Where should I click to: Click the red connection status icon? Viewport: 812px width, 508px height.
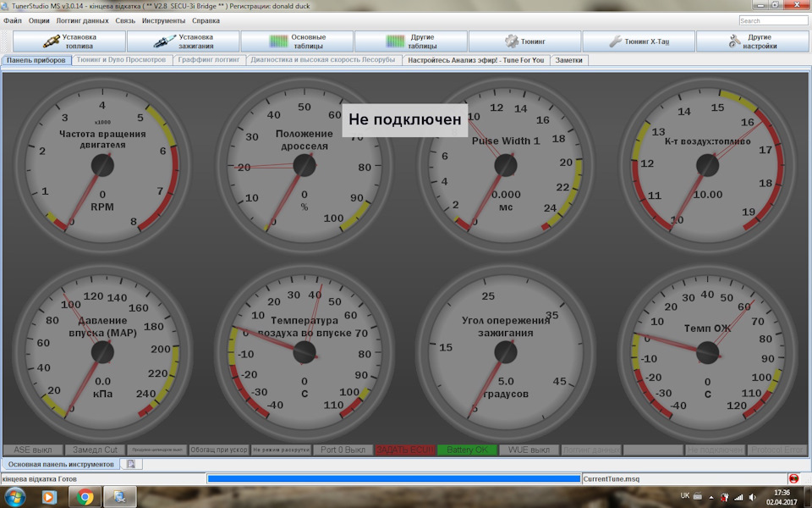pos(793,479)
